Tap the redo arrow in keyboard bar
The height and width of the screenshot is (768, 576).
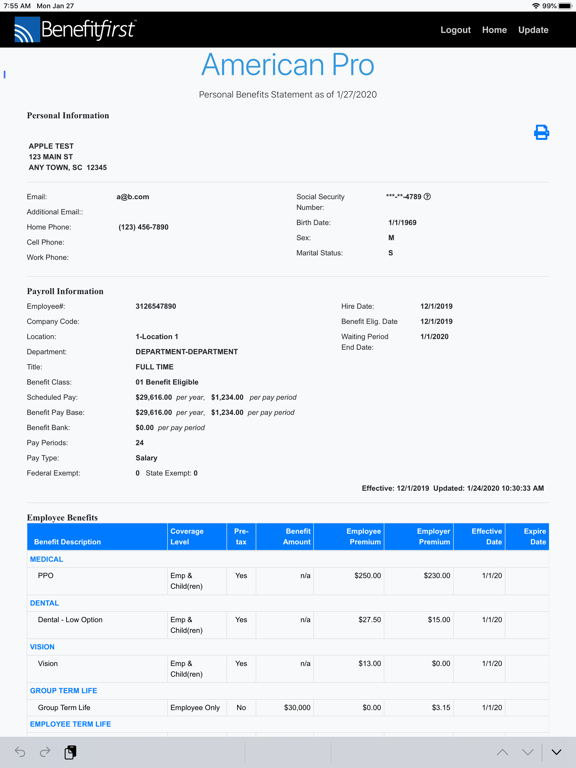tap(45, 752)
